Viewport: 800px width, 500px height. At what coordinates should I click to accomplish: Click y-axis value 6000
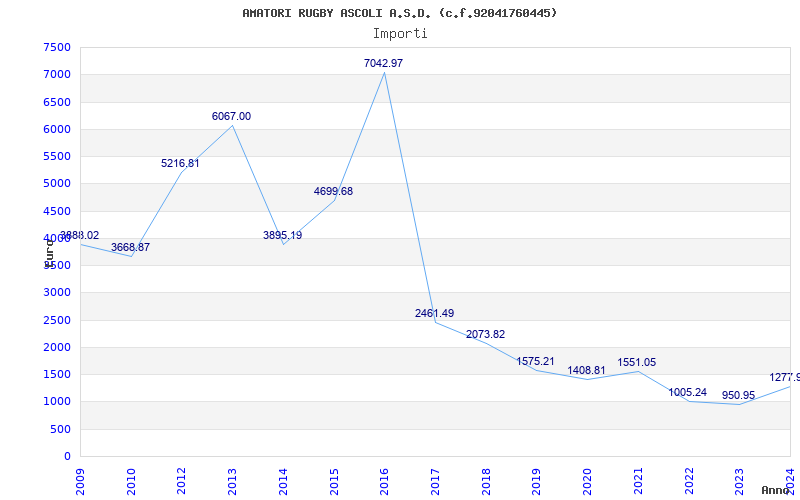point(57,129)
